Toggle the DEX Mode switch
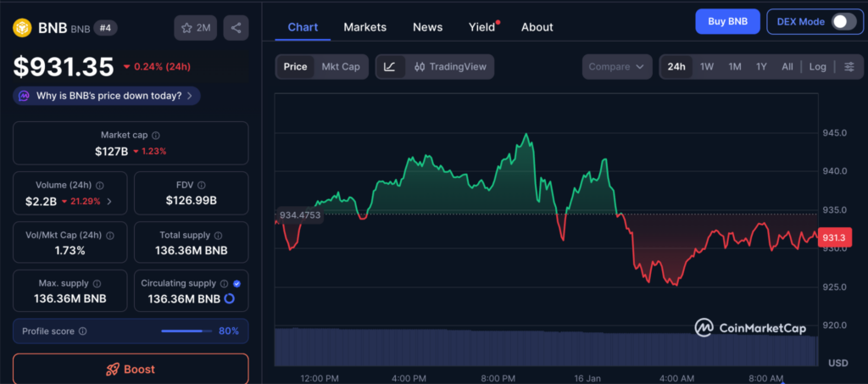 (843, 22)
